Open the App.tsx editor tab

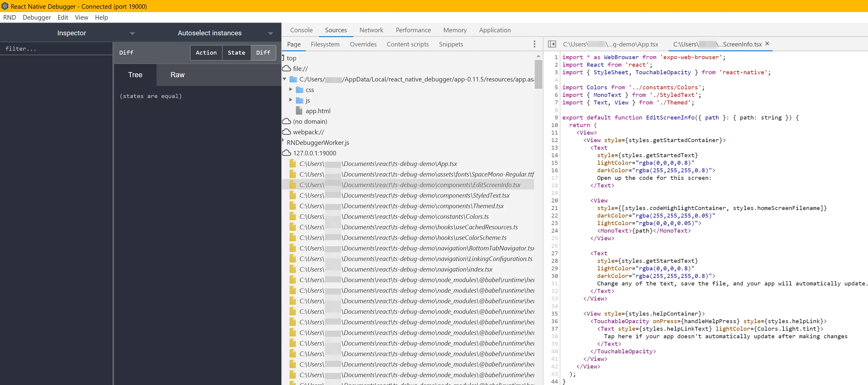(610, 44)
